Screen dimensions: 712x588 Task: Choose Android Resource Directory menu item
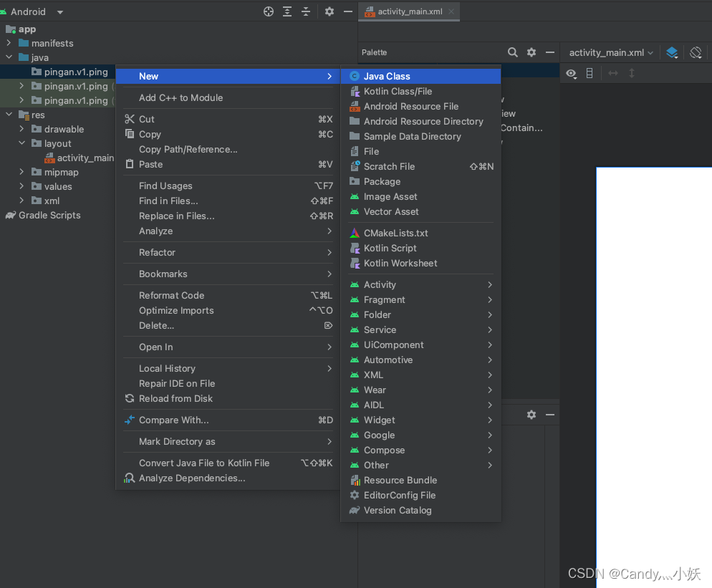(x=420, y=121)
